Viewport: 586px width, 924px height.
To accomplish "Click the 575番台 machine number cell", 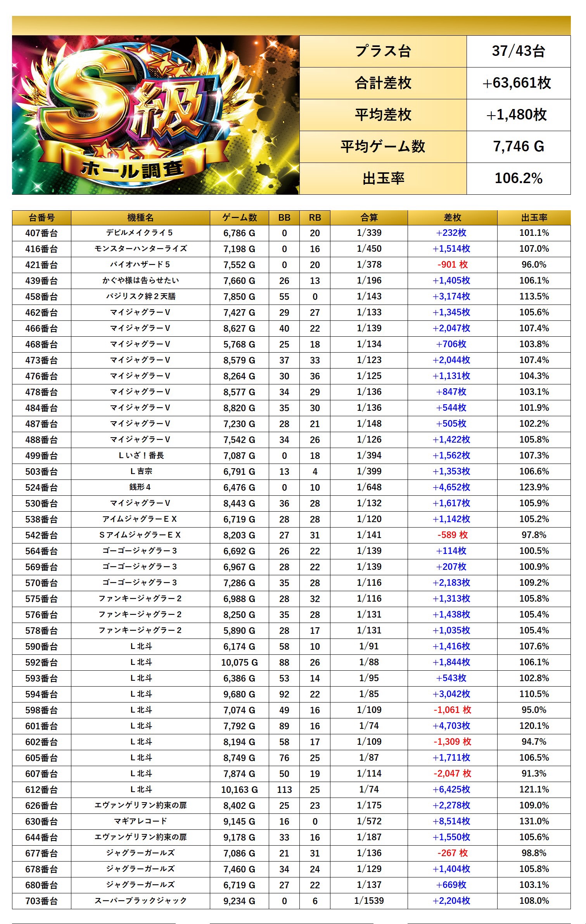I will (41, 599).
